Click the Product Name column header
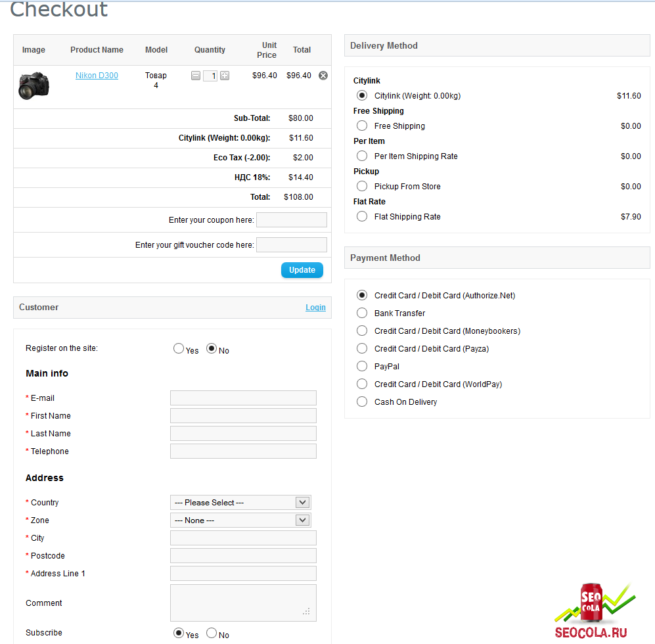Image resolution: width=655 pixels, height=644 pixels. (97, 50)
